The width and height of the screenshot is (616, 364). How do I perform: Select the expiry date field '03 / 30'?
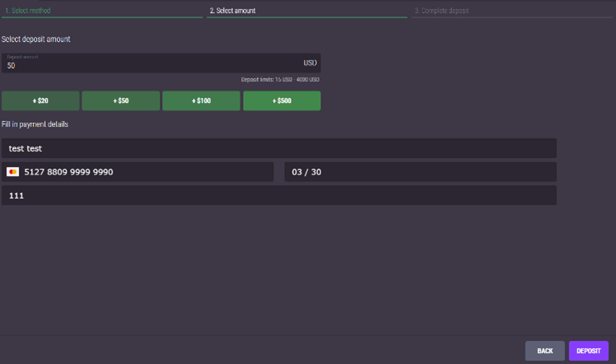tap(420, 172)
